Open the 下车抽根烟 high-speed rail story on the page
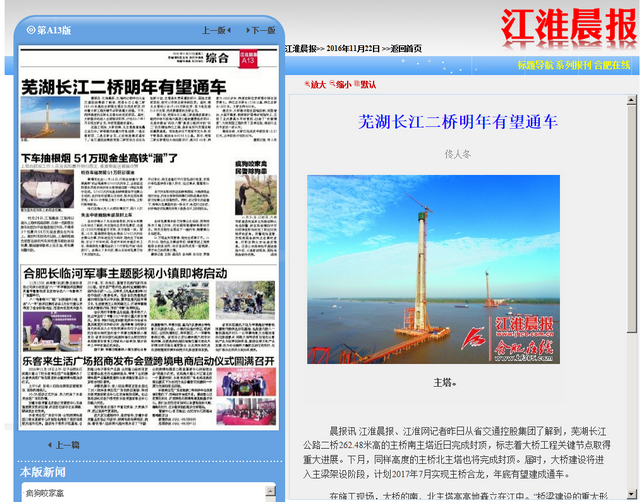 100,158
